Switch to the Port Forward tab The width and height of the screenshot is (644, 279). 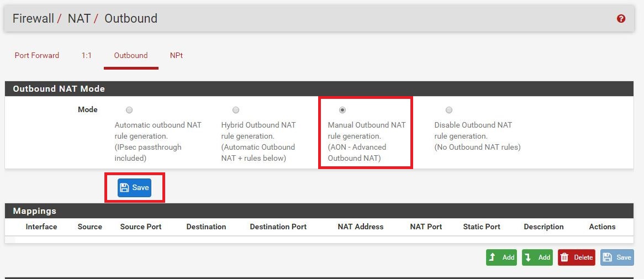(37, 55)
